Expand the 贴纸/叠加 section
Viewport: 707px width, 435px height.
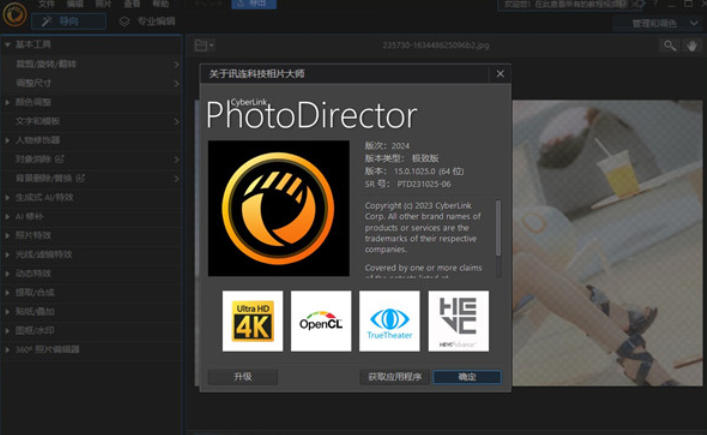pyautogui.click(x=92, y=311)
